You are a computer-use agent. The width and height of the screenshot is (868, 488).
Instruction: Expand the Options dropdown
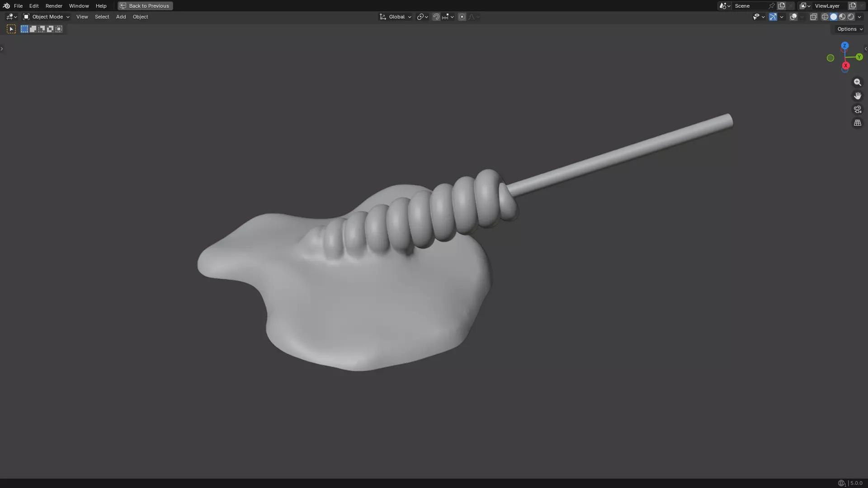(x=849, y=29)
